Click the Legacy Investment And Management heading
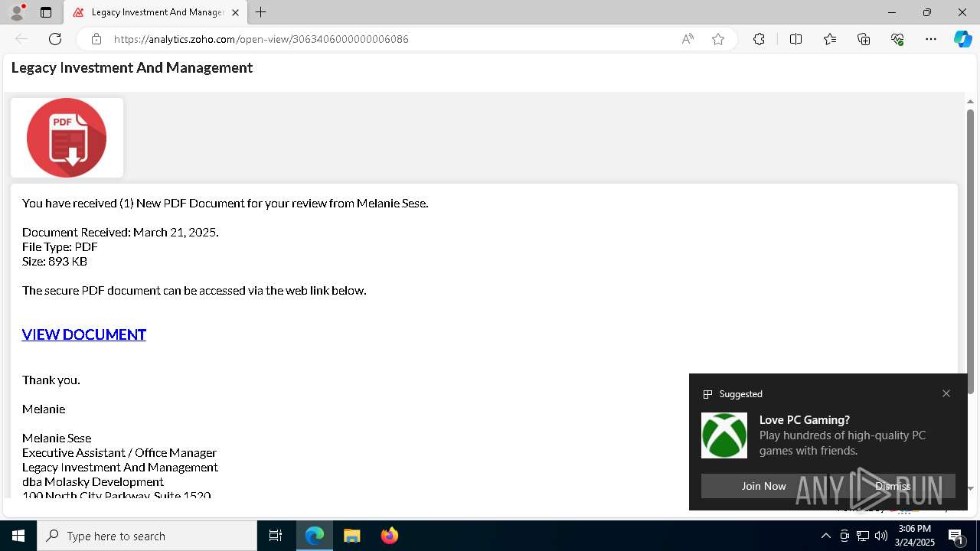 pyautogui.click(x=132, y=68)
